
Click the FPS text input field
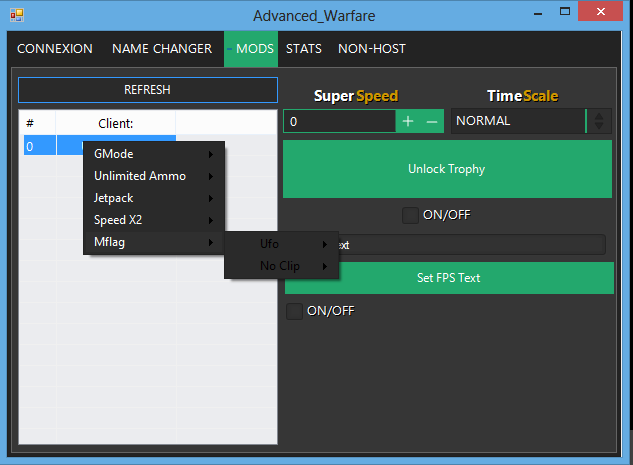pyautogui.click(x=472, y=245)
